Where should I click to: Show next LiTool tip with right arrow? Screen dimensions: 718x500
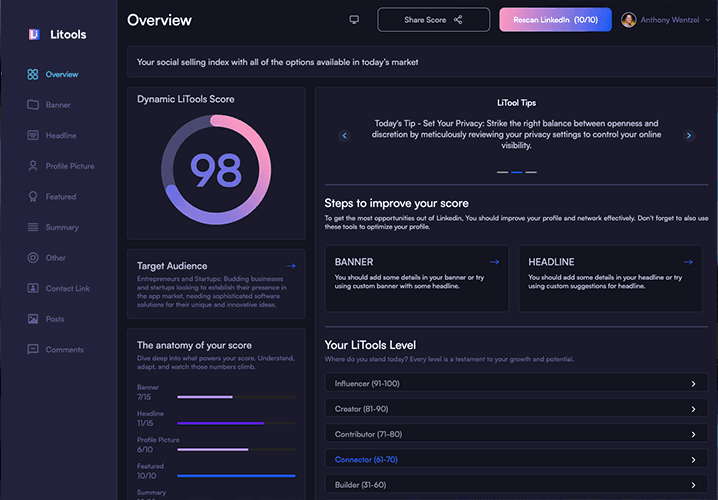tap(689, 136)
